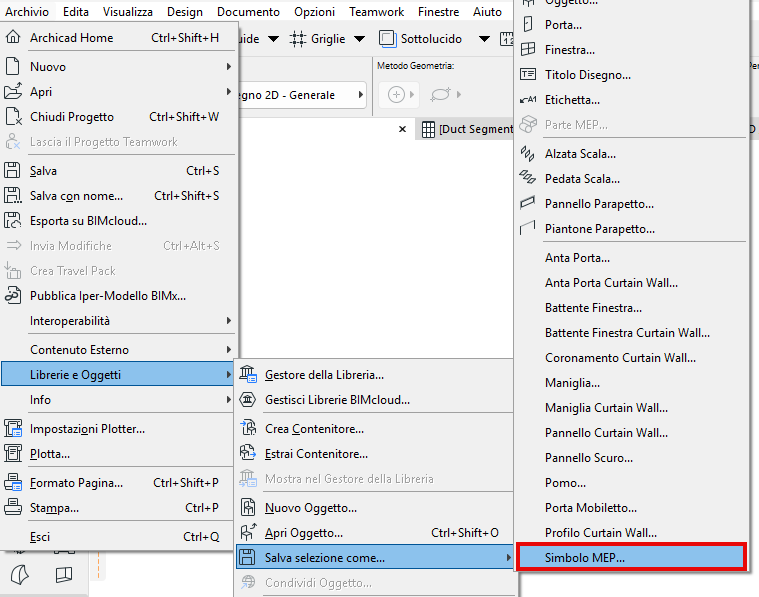Click the Formato Pagina icon
Screen dimensions: 759x597
click(x=13, y=483)
